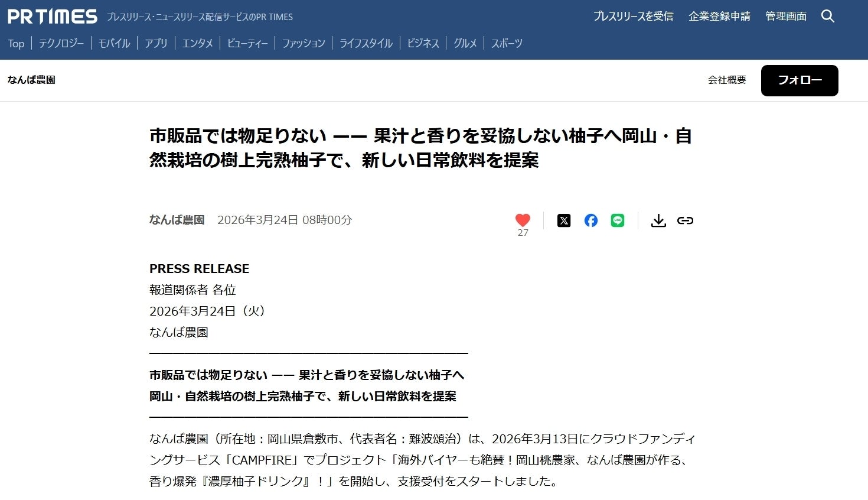868x500 pixels.
Task: Like the release with heart icon
Action: click(523, 220)
